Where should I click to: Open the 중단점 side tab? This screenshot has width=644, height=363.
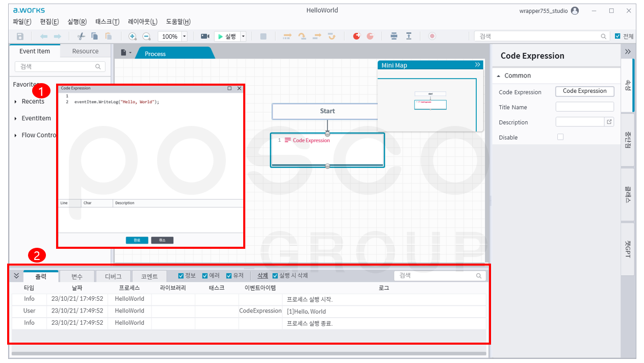[x=628, y=139]
